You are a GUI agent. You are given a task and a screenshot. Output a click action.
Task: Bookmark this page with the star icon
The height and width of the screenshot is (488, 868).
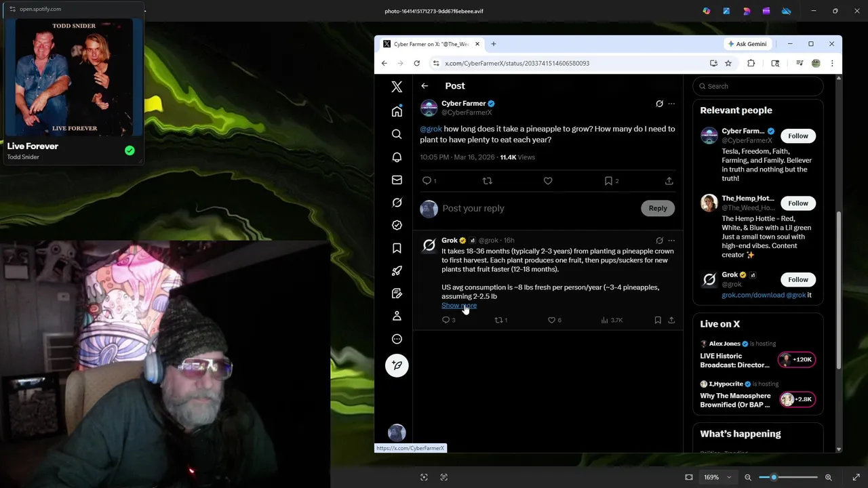[728, 63]
